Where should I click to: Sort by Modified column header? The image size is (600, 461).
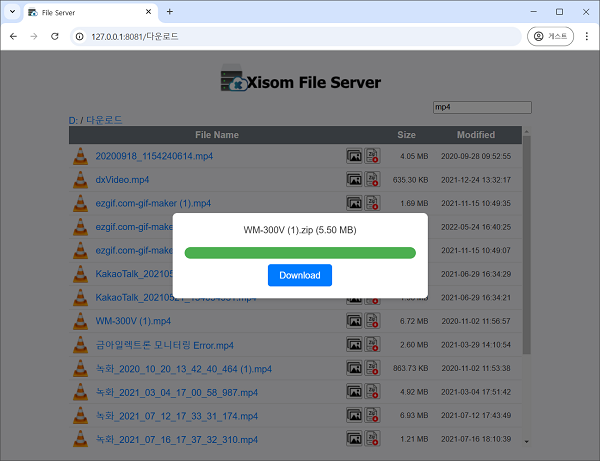click(x=476, y=135)
